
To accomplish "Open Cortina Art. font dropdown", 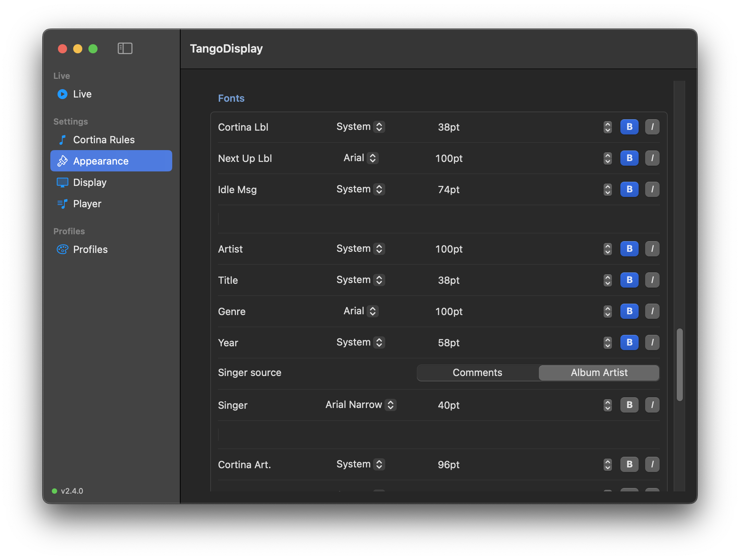I will pyautogui.click(x=360, y=464).
